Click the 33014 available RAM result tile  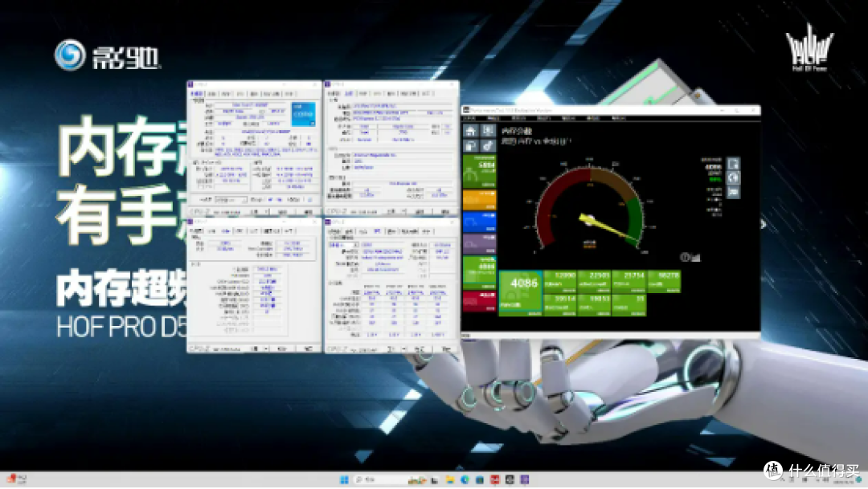(560, 305)
